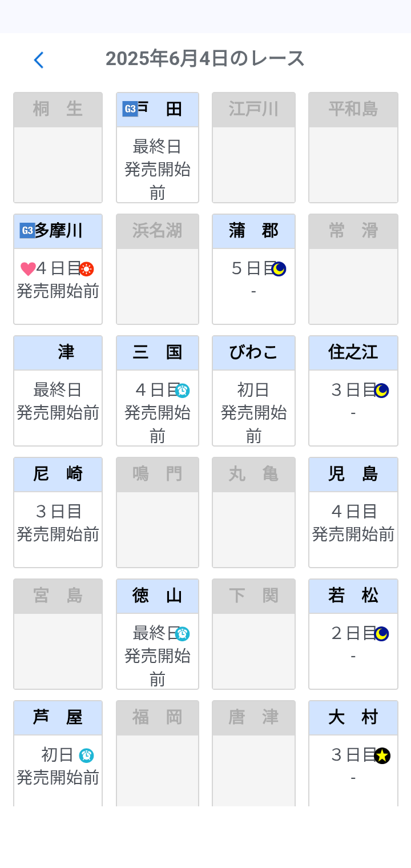
Task: Tap the G3 badge on 戸田
Action: click(130, 109)
